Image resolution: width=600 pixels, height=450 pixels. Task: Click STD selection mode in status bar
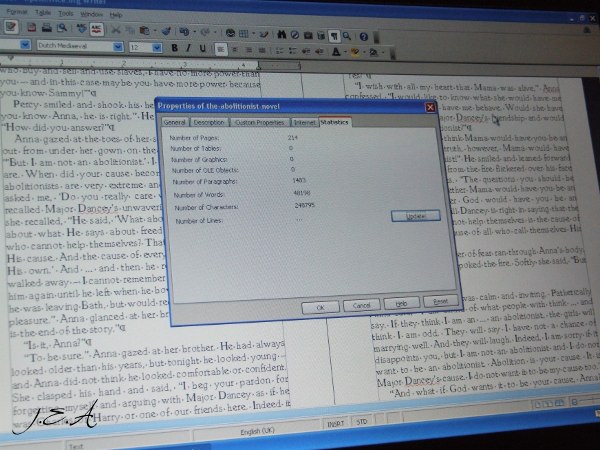362,422
